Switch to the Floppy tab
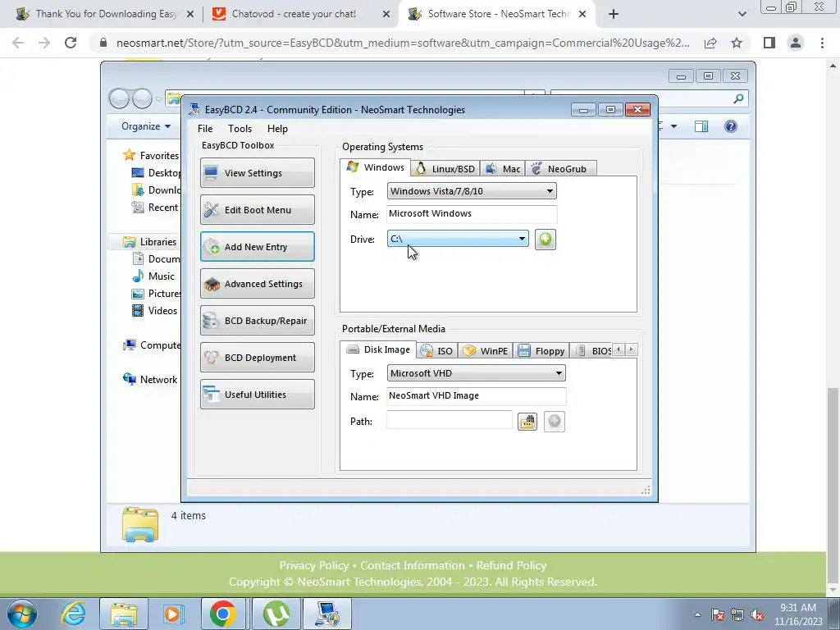 (x=541, y=351)
